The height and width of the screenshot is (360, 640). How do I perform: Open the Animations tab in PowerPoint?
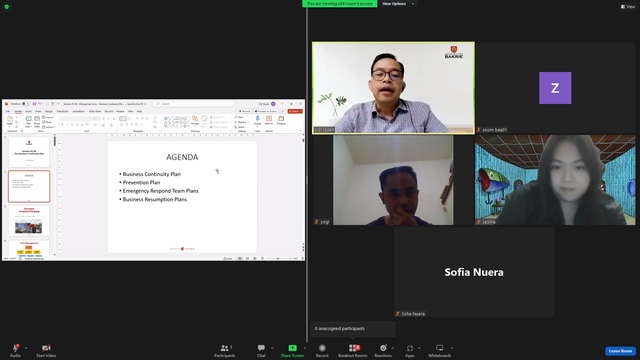point(78,111)
